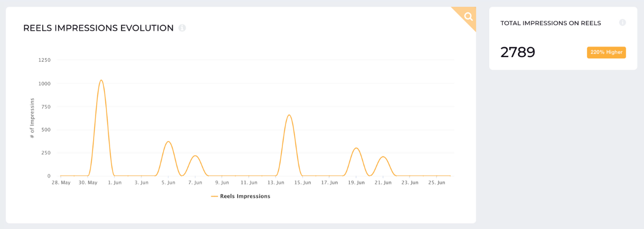Click the chart peak at 5 Jun
This screenshot has height=229, width=644.
(168, 142)
